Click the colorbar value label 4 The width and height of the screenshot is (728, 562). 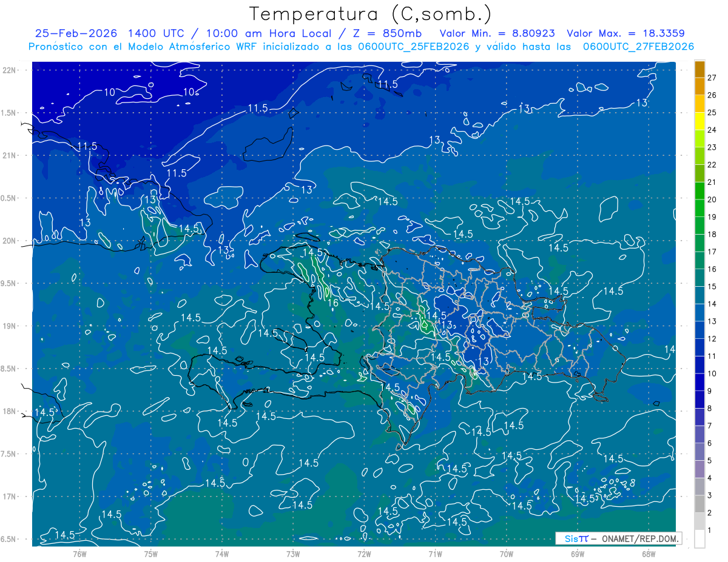click(709, 478)
